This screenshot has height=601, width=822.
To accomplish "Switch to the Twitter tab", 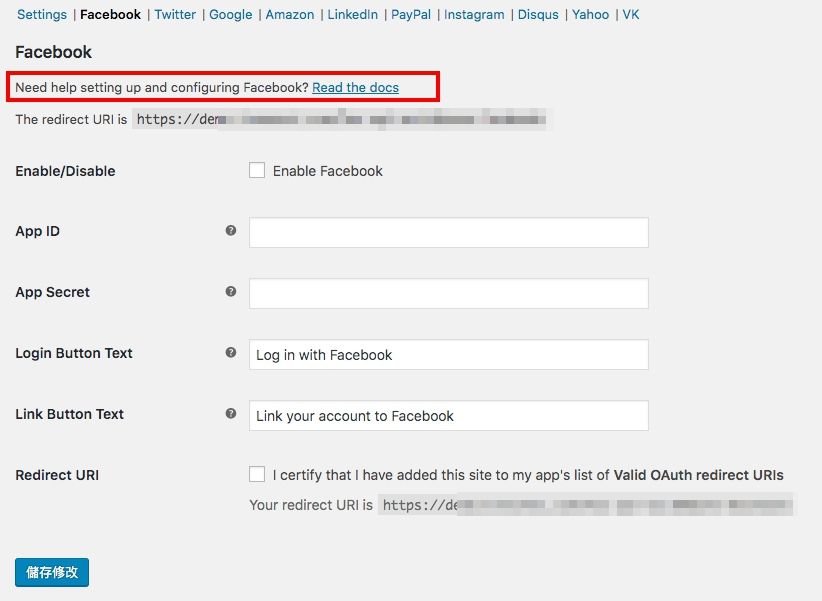I will [x=175, y=15].
